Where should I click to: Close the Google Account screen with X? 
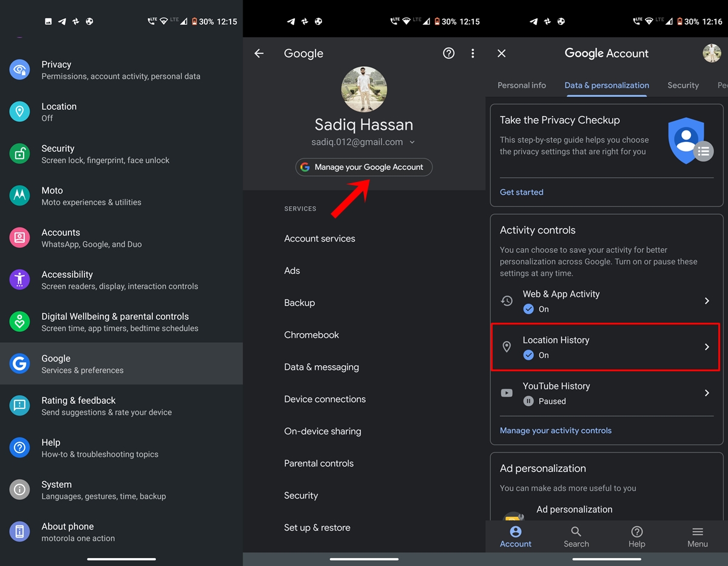point(502,53)
